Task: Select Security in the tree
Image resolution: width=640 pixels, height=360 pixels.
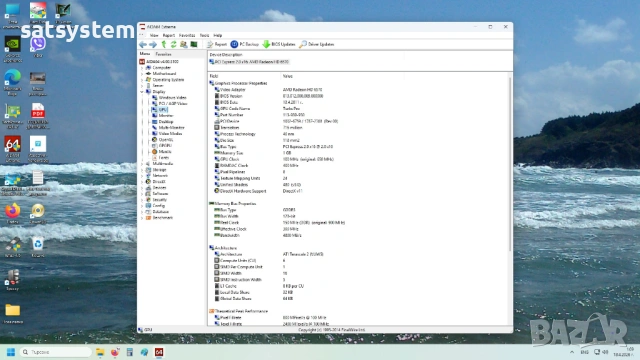Action: click(x=156, y=200)
